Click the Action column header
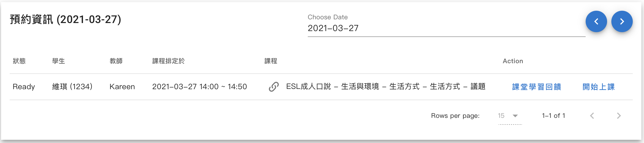The image size is (644, 143). pyautogui.click(x=513, y=61)
